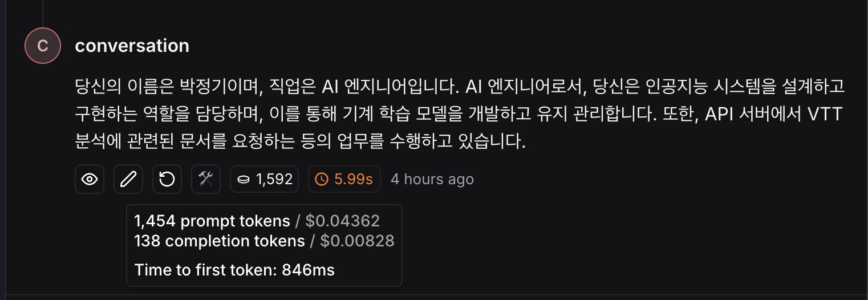This screenshot has height=300, width=868.
Task: Click the orange 5.99s latency badge
Action: [x=344, y=179]
